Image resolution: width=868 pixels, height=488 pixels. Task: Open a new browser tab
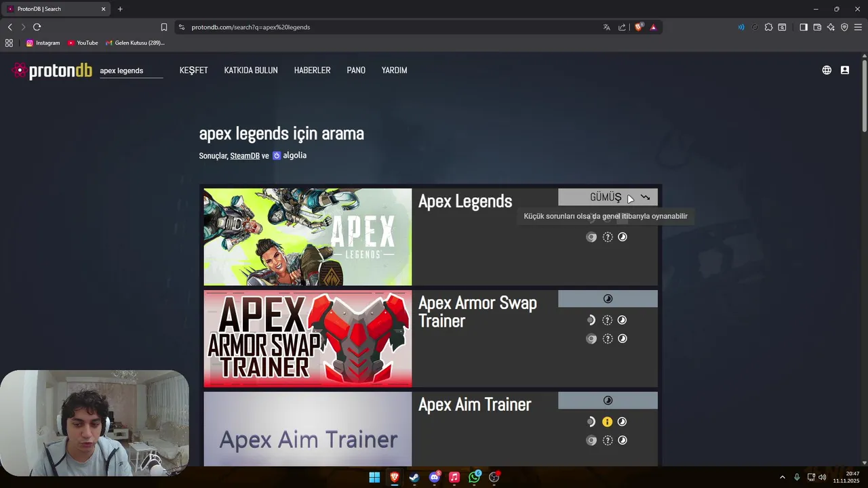click(x=120, y=9)
